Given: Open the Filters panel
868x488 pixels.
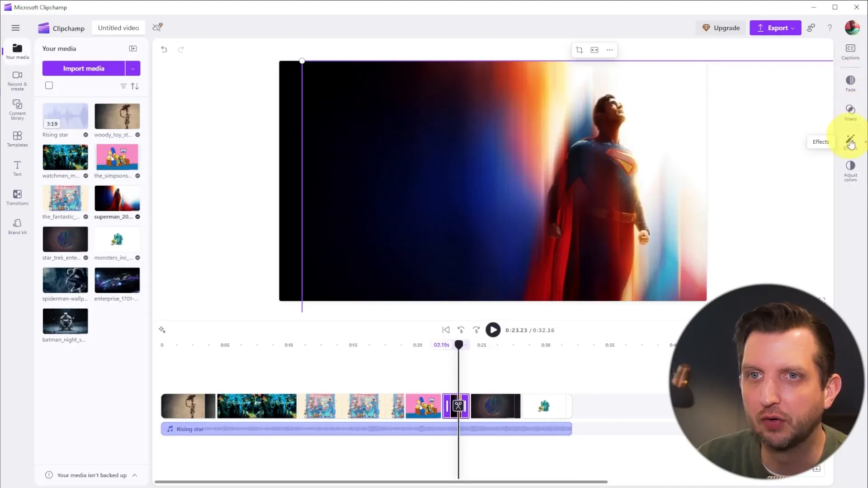Looking at the screenshot, I should tap(850, 112).
